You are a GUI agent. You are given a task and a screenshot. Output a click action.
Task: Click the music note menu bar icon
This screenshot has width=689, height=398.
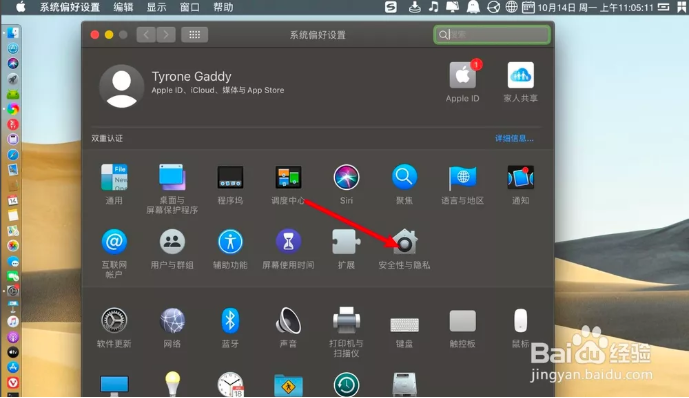pos(434,7)
